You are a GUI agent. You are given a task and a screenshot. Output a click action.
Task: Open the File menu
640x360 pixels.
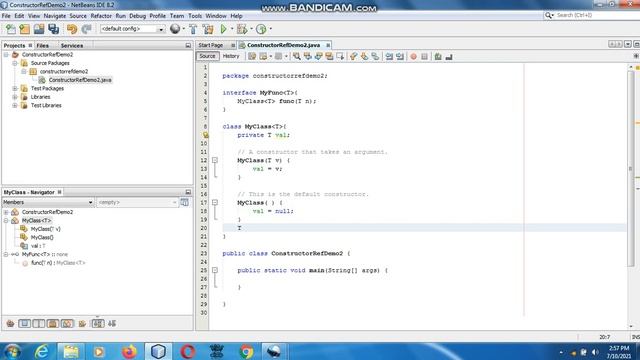click(x=6, y=16)
